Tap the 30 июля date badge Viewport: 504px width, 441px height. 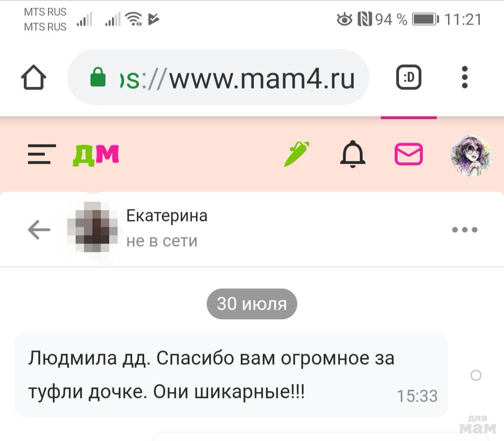(252, 304)
